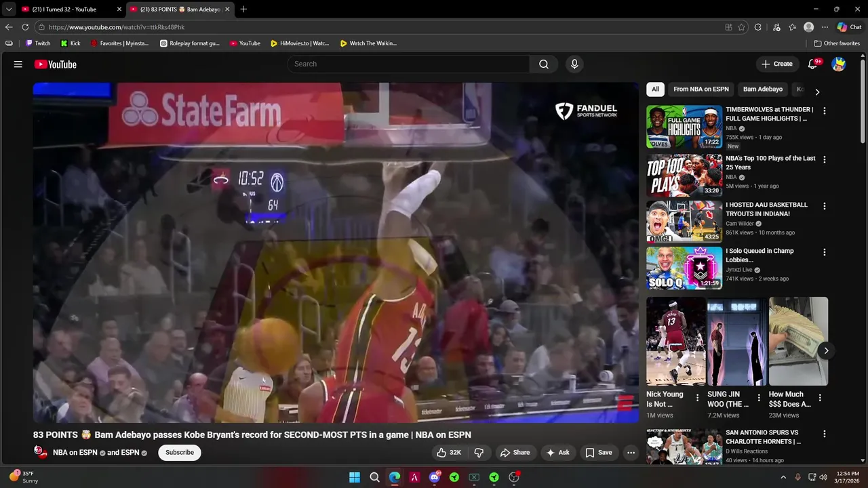Select the 'From NBA on ESPN' chip
Viewport: 868px width, 488px height.
pyautogui.click(x=701, y=89)
